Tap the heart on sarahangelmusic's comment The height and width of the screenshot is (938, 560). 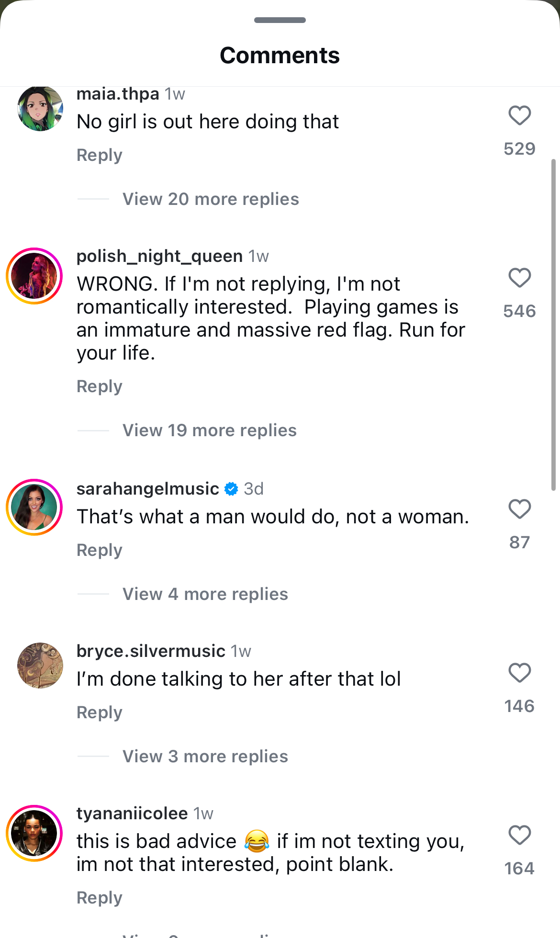coord(519,509)
